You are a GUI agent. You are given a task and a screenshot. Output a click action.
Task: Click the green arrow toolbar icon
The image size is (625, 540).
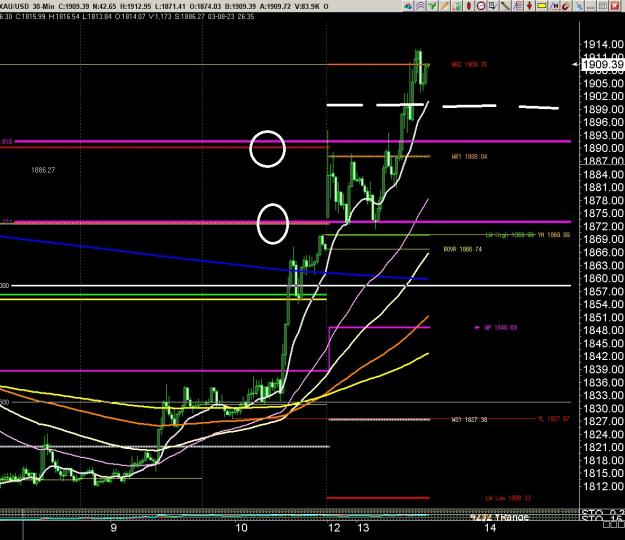432,6
